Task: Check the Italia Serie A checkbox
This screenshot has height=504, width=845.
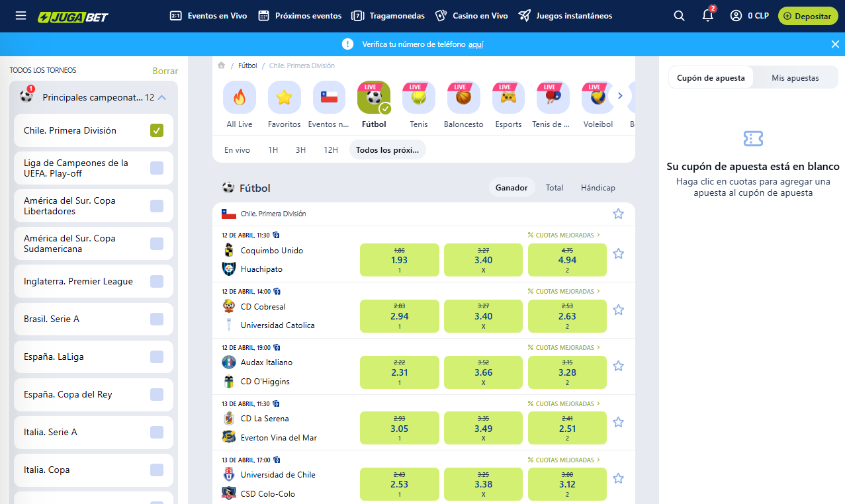Action: (157, 432)
